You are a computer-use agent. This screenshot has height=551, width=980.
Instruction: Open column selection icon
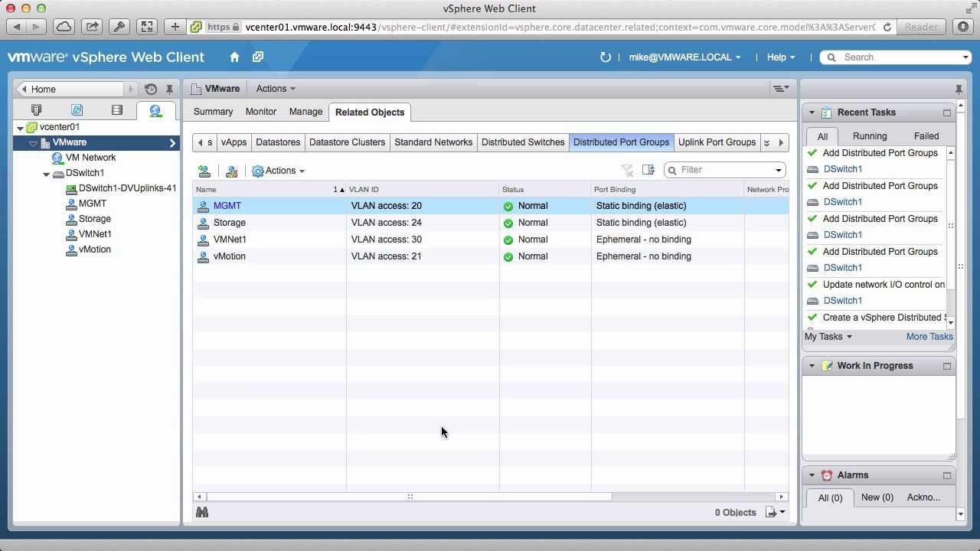coord(648,170)
